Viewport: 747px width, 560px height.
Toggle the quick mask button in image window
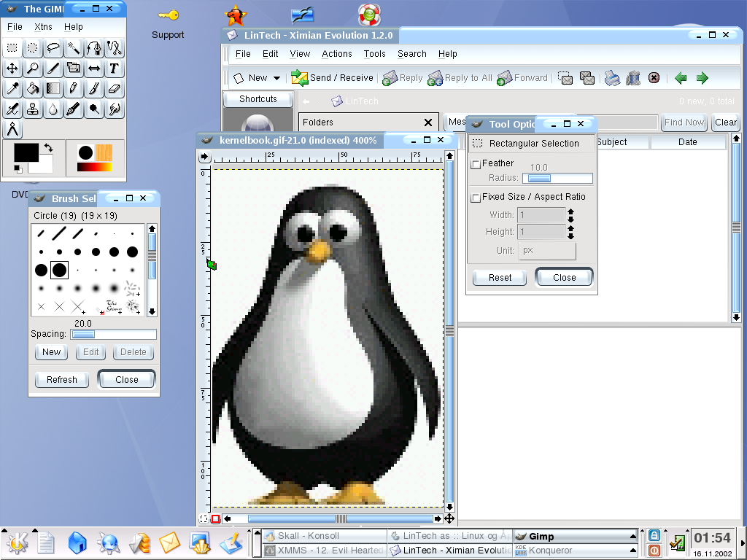(215, 518)
